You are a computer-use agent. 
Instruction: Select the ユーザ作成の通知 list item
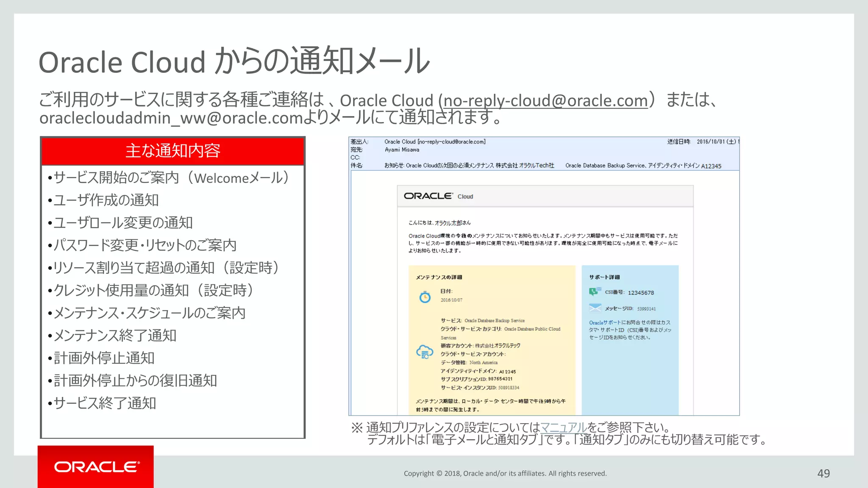(x=103, y=200)
